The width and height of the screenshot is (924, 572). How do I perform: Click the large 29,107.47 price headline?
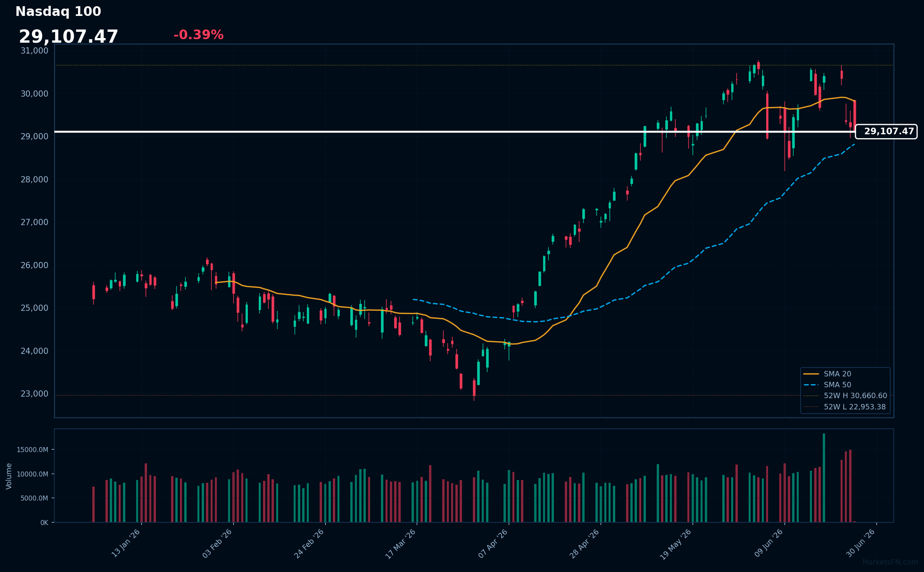pos(68,37)
